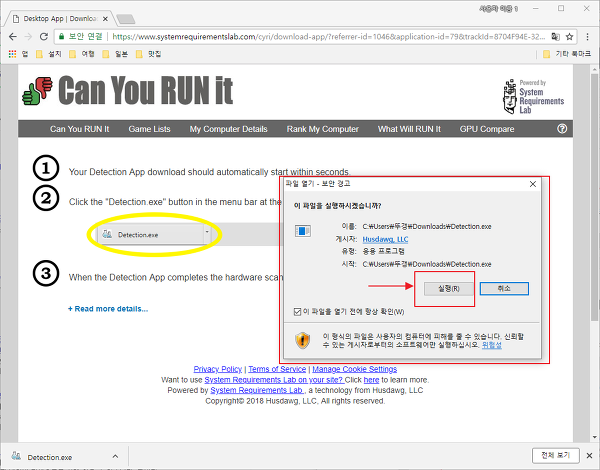Open the other bookmarks folder at right
600x470 pixels.
click(567, 54)
